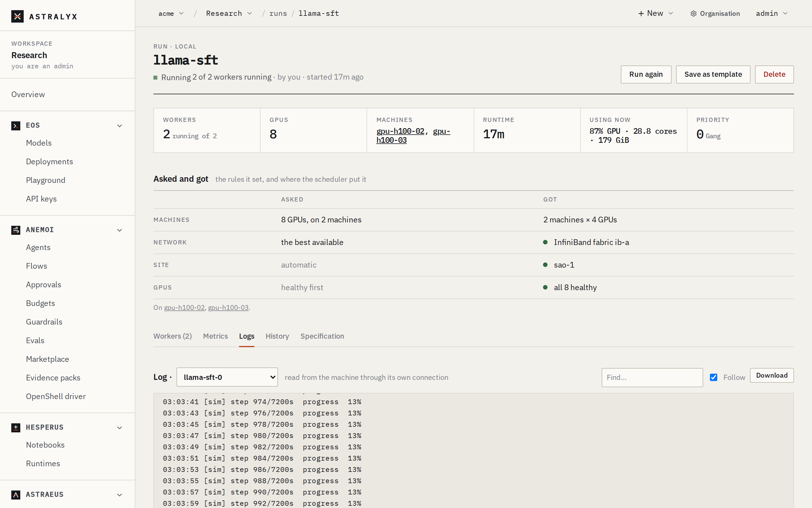812x508 pixels.
Task: Open the Specification tab
Action: [x=322, y=336]
